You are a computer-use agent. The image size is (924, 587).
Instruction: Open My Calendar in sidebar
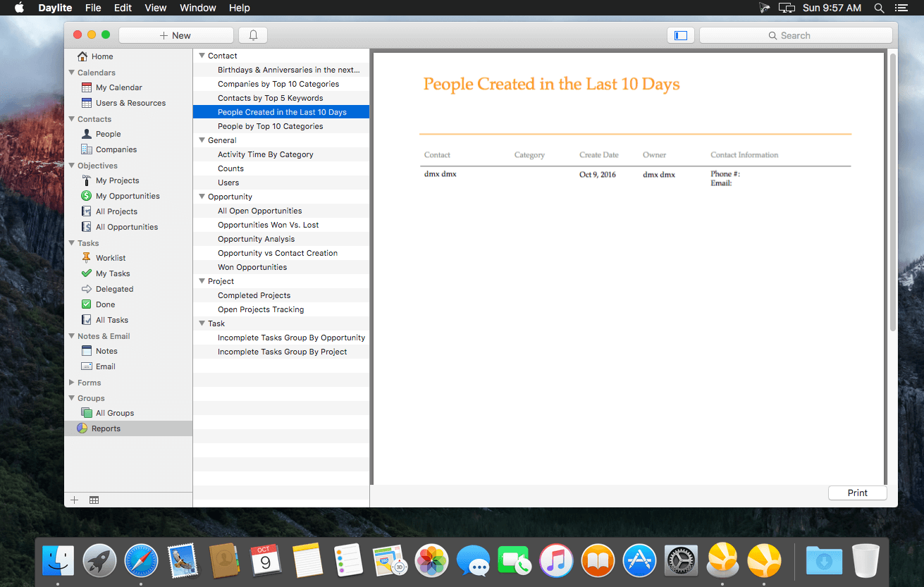(x=118, y=87)
